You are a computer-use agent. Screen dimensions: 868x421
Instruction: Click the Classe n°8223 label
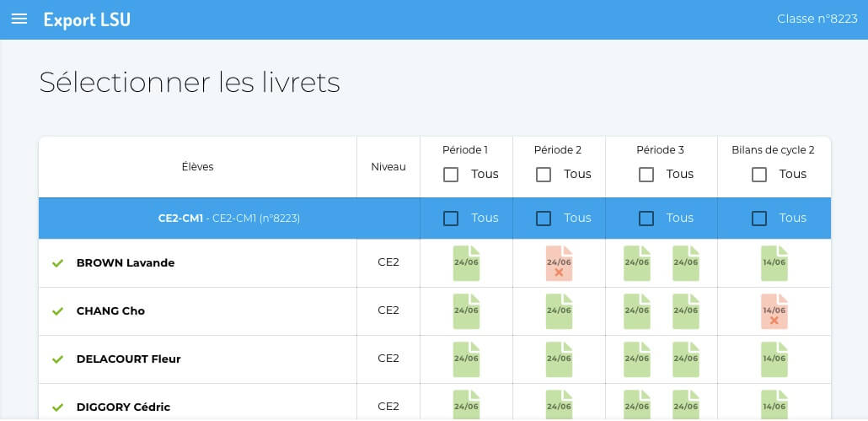tap(817, 19)
